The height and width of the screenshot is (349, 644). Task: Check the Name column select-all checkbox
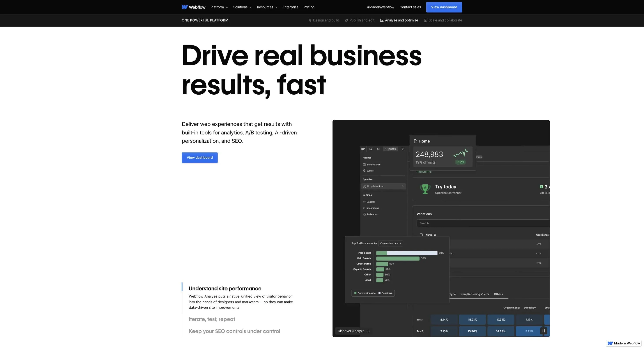[421, 235]
